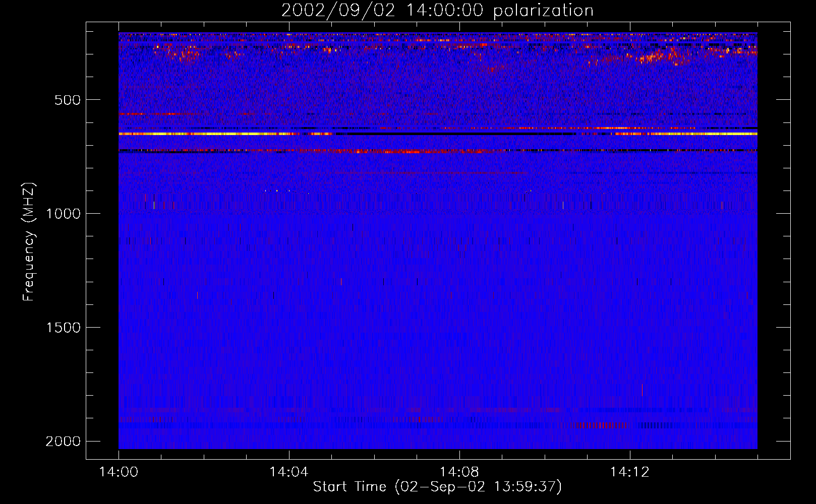Click the 14:08 time tick label
The height and width of the screenshot is (504, 816).
click(x=459, y=472)
